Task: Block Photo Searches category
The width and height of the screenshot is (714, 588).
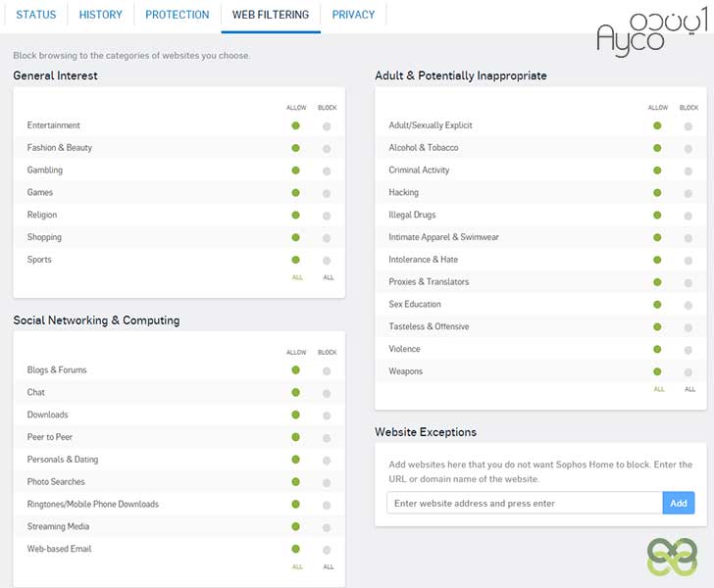Action: tap(327, 482)
